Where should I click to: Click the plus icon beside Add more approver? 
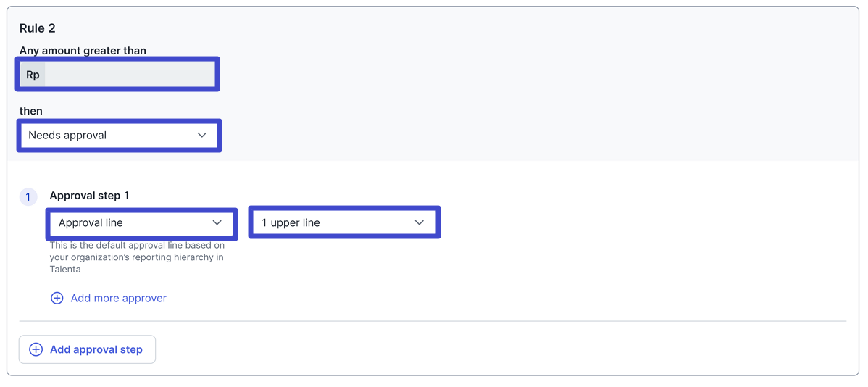(57, 298)
